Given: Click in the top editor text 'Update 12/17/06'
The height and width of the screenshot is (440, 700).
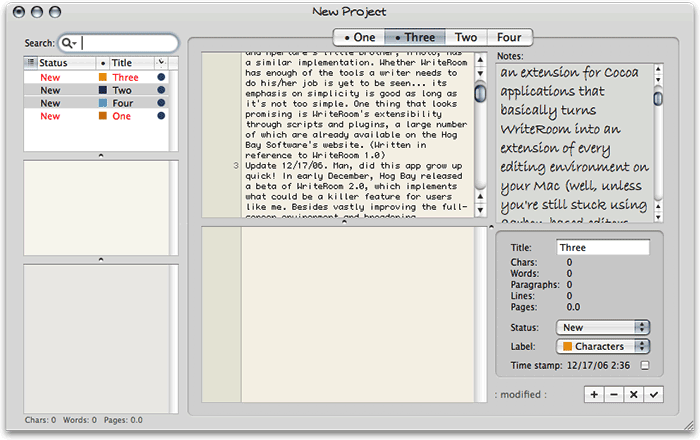Looking at the screenshot, I should pos(287,166).
